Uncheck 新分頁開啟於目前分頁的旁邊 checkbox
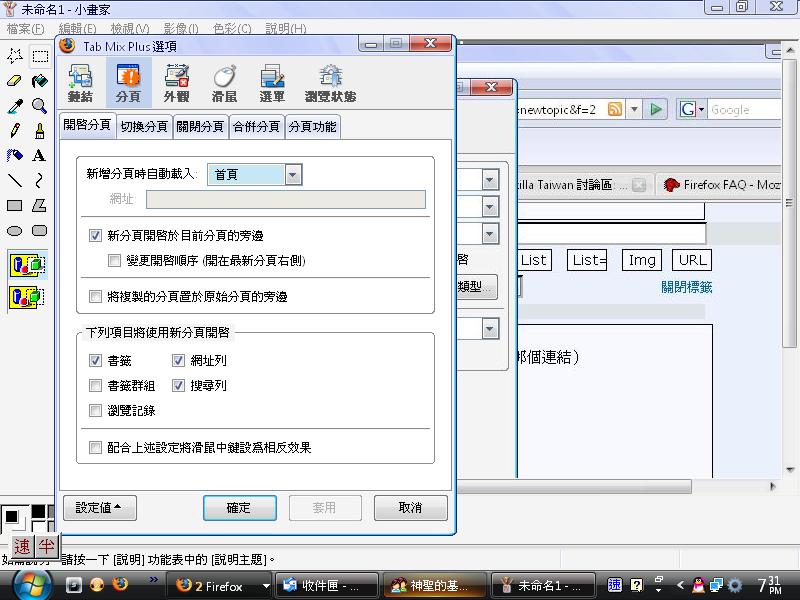Screen dimensions: 800x600 [96, 236]
